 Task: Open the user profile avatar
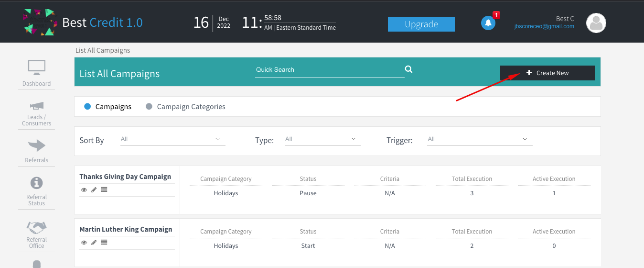(x=596, y=23)
